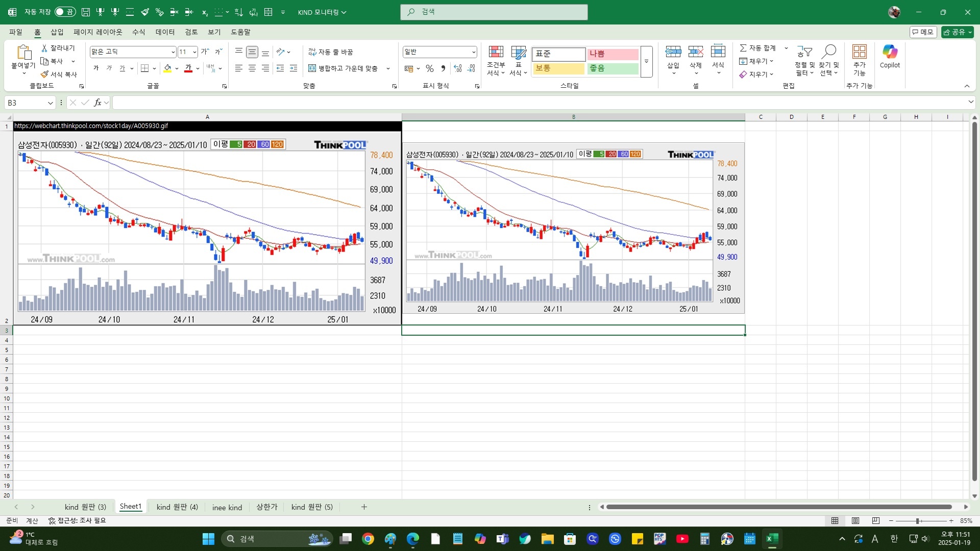Switch to Page Layout view in status bar
The image size is (980, 551).
[x=855, y=521]
